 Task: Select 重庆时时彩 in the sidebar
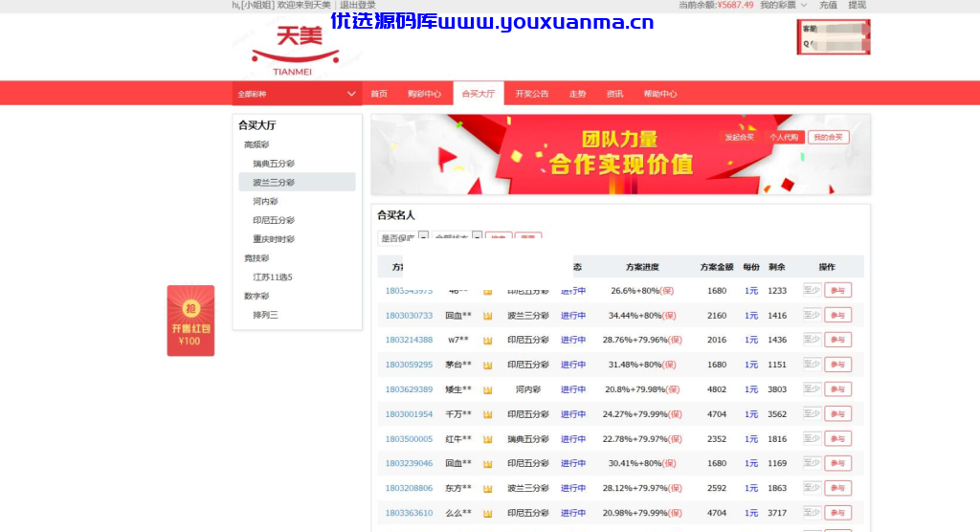(x=273, y=239)
